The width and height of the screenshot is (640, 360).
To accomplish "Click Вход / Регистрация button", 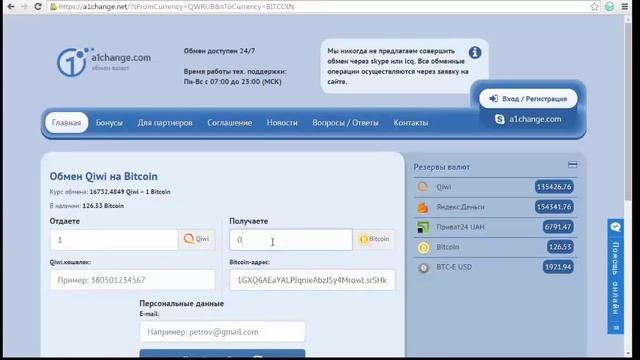I will tap(528, 99).
